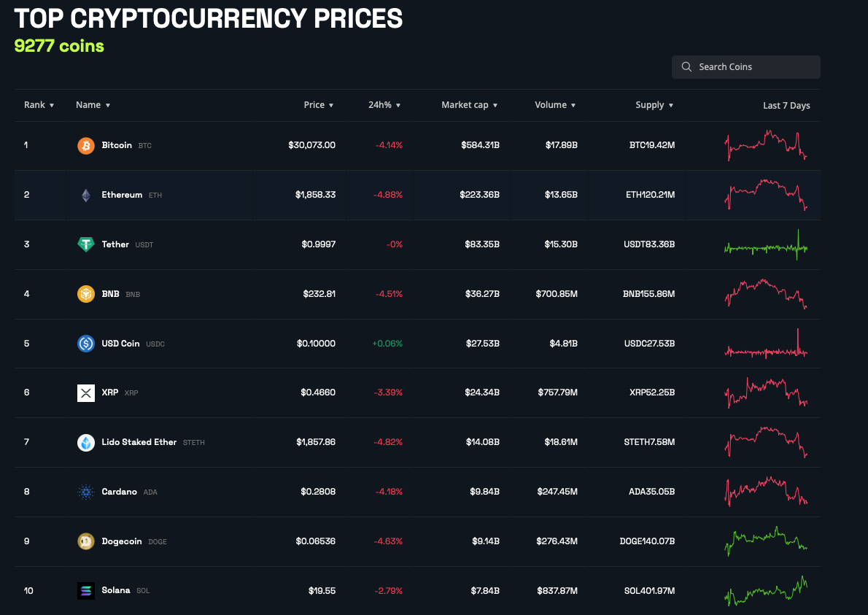Open the Solana coin name link
This screenshot has width=868, height=615.
click(x=116, y=590)
